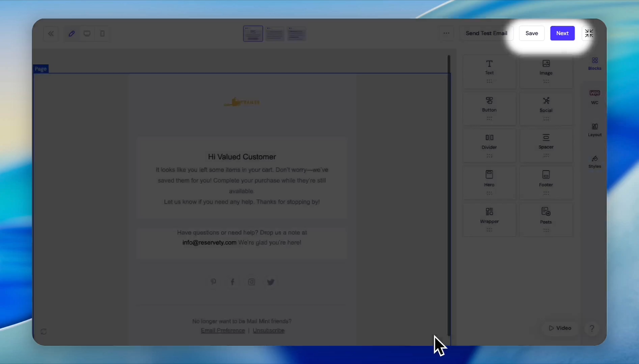
Task: Switch to desktop preview icon
Action: (87, 33)
